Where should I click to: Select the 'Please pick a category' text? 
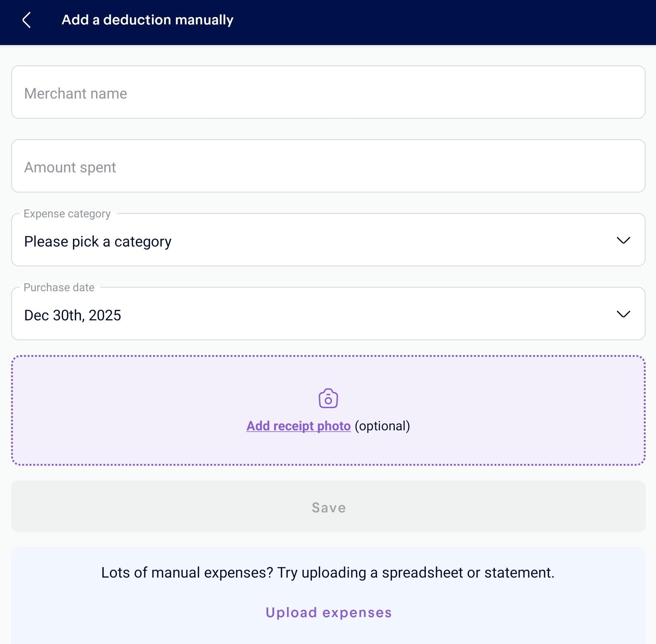pos(98,242)
